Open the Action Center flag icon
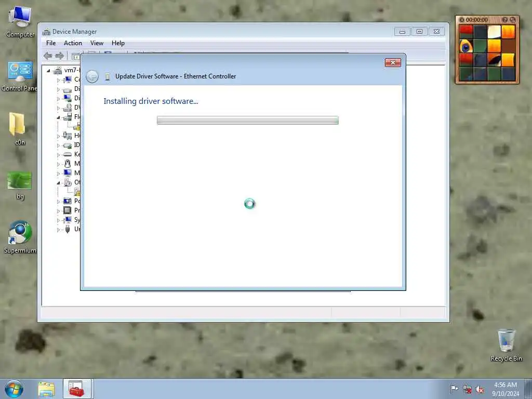The height and width of the screenshot is (399, 532). point(454,389)
